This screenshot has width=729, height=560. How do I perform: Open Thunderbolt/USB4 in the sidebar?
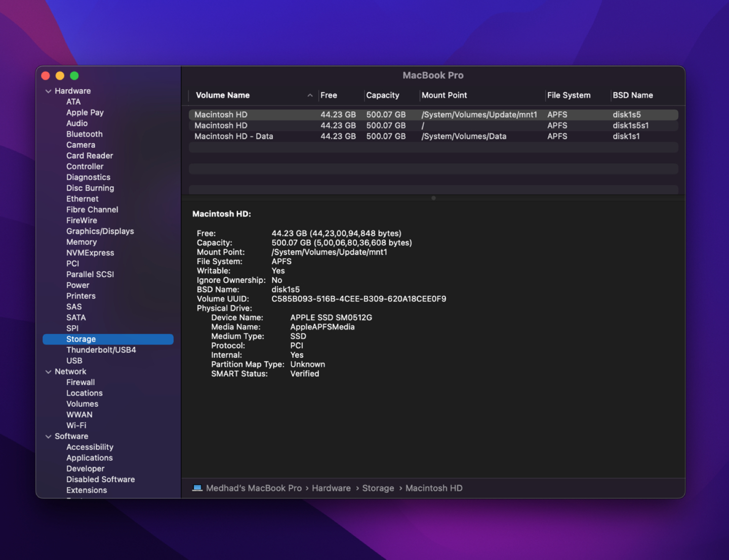(x=101, y=350)
